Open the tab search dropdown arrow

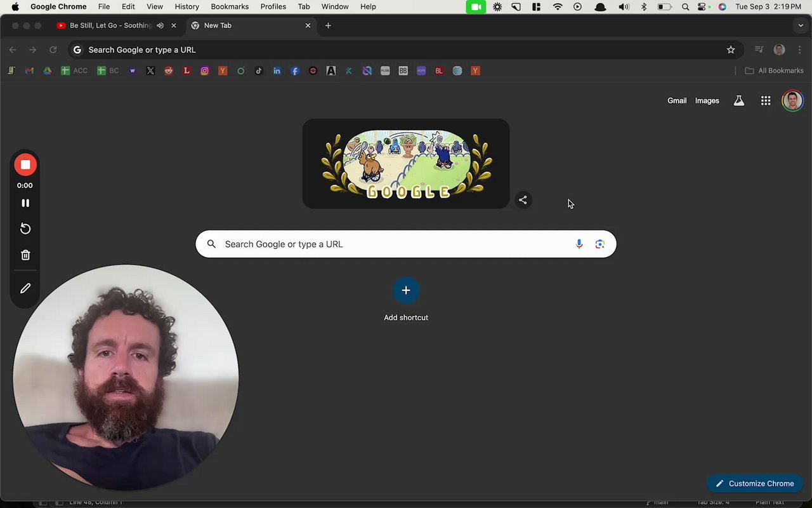801,25
